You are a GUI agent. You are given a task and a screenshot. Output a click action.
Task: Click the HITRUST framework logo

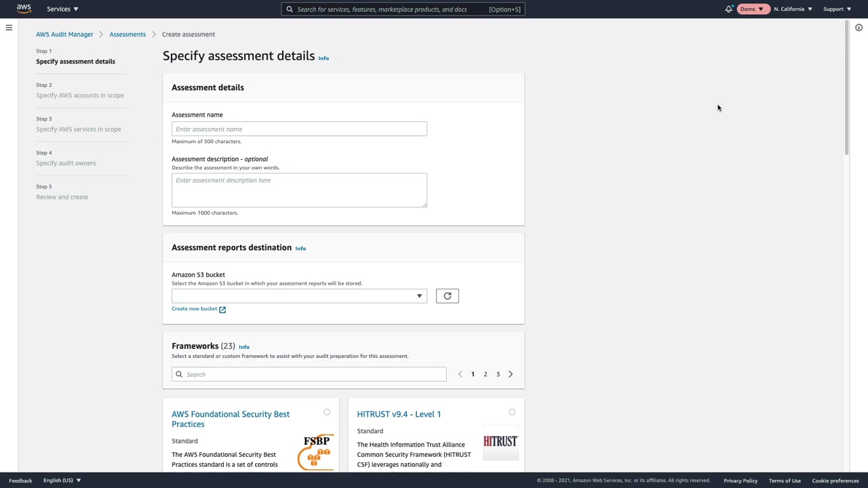coord(500,442)
